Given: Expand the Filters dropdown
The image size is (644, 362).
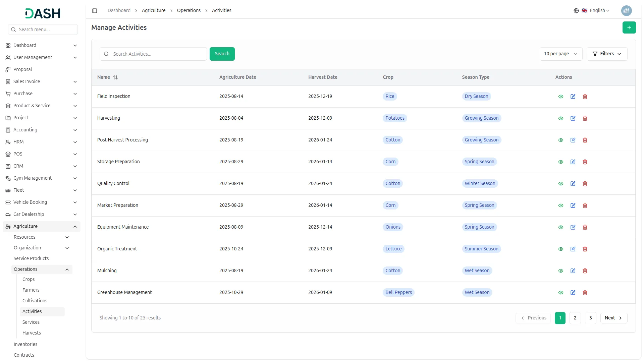Looking at the screenshot, I should pos(606,54).
